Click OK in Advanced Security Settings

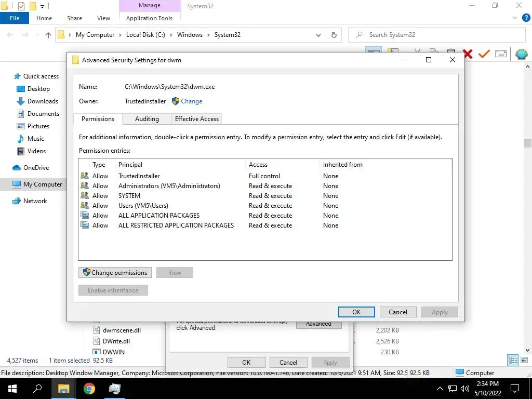coord(356,312)
